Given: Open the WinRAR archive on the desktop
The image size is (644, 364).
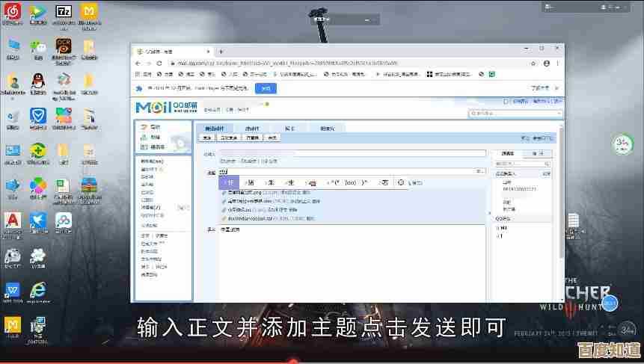Looking at the screenshot, I should (89, 185).
